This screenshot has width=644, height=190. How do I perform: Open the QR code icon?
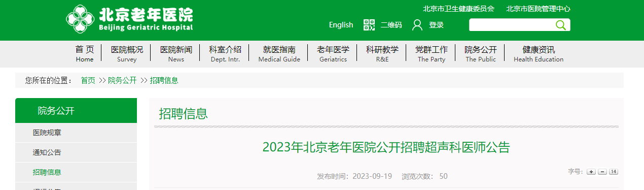point(369,25)
